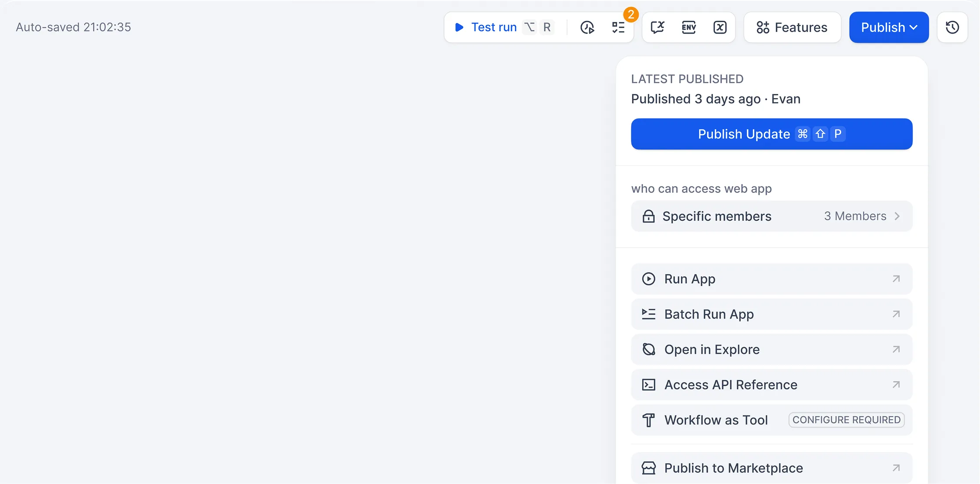Select Batch Run App
The height and width of the screenshot is (484, 980).
tap(772, 314)
